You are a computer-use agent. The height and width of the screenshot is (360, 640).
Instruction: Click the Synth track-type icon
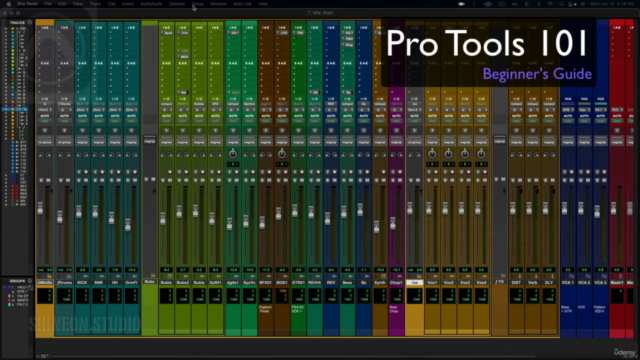coord(383,276)
